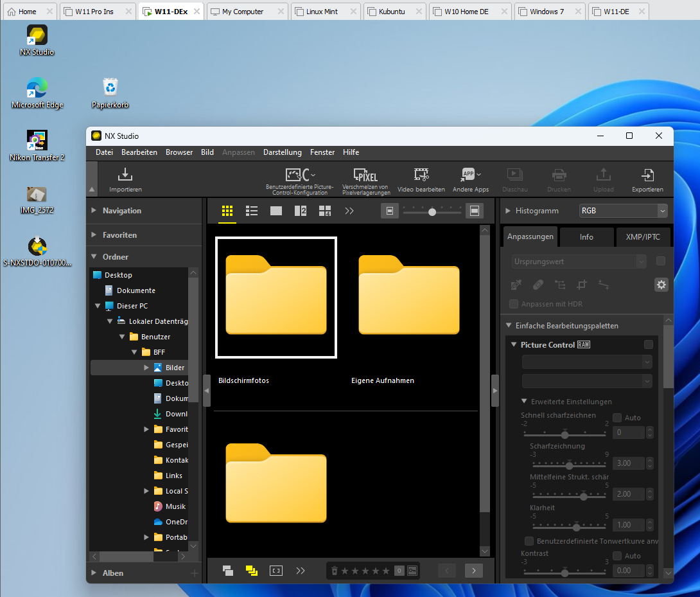The width and height of the screenshot is (700, 597).
Task: Open Verschmelzen von Pixelverlagerungen tool
Action: click(x=366, y=181)
